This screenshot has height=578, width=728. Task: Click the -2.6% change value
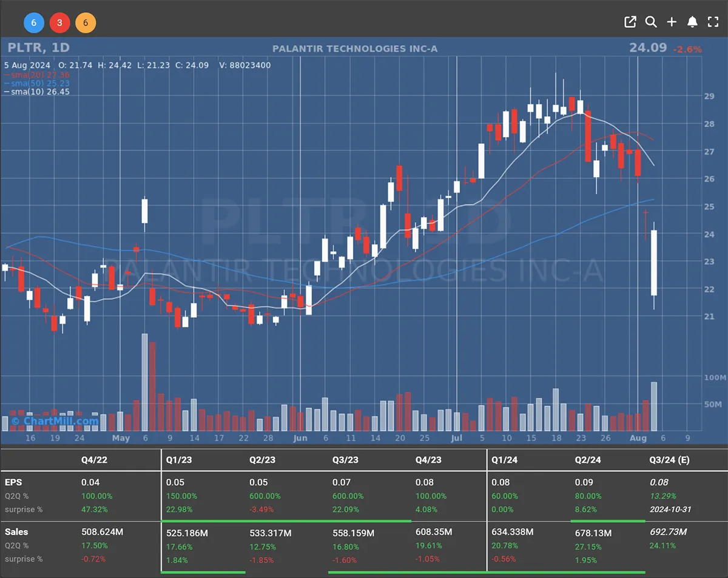coord(687,49)
